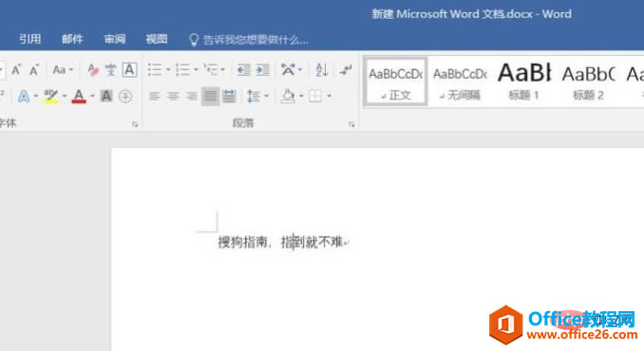Click the Increase Indent icon
This screenshot has width=644, height=351.
pyautogui.click(x=262, y=70)
